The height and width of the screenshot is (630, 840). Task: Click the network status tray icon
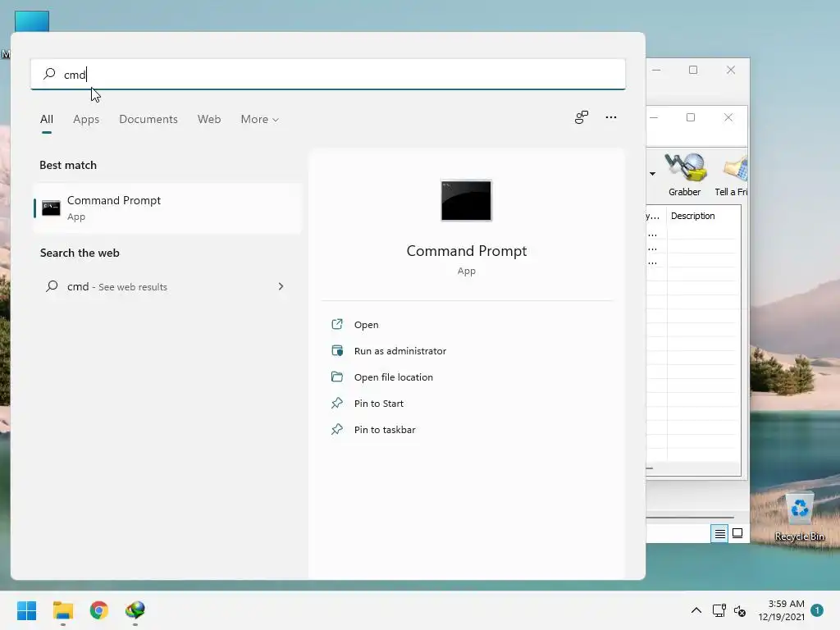coord(719,610)
